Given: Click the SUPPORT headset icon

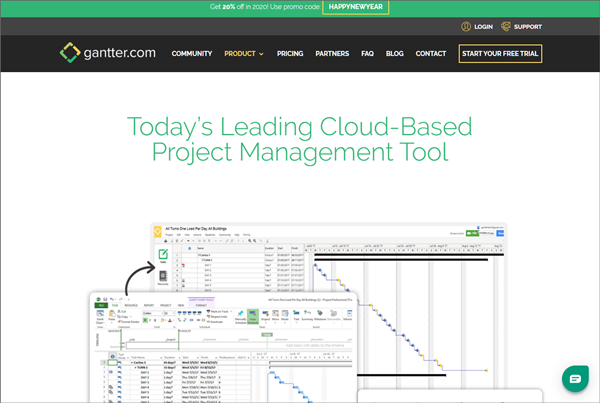Looking at the screenshot, I should point(506,26).
